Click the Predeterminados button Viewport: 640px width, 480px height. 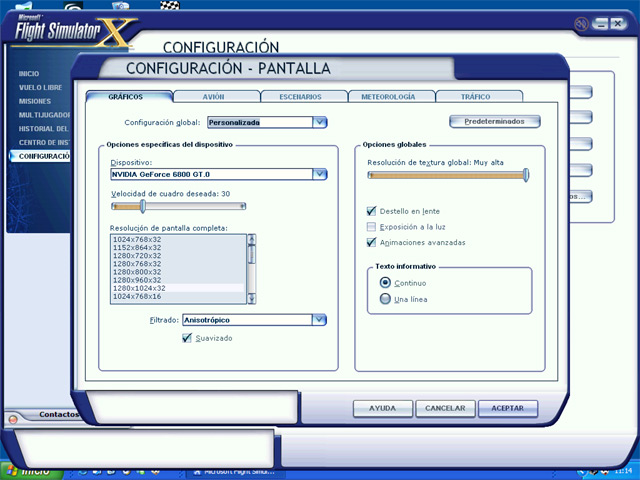point(493,122)
